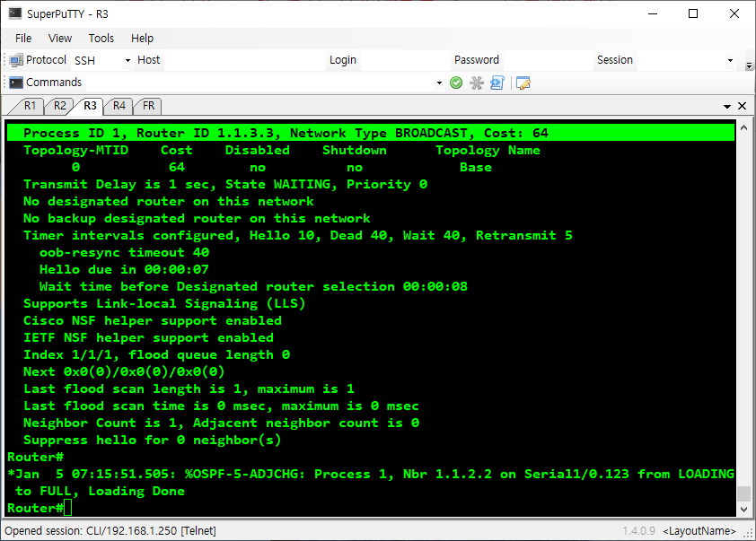
Task: Select the R3 tab
Action: [90, 106]
